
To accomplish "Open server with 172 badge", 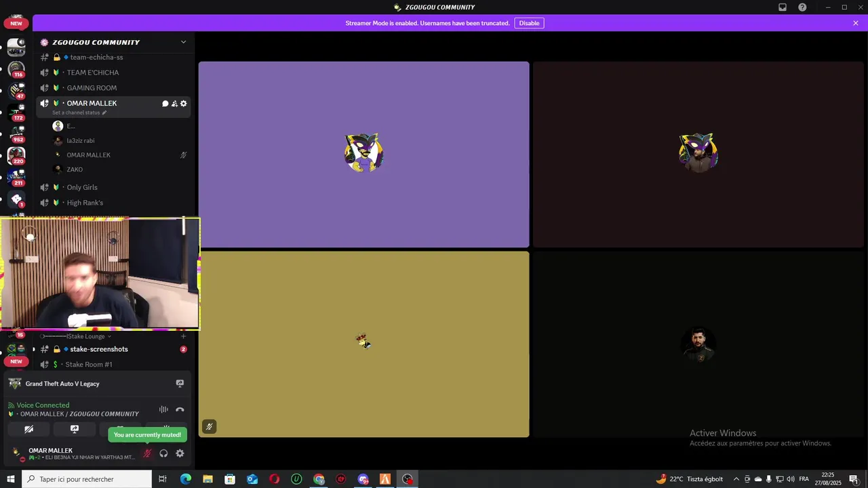I will pyautogui.click(x=16, y=112).
